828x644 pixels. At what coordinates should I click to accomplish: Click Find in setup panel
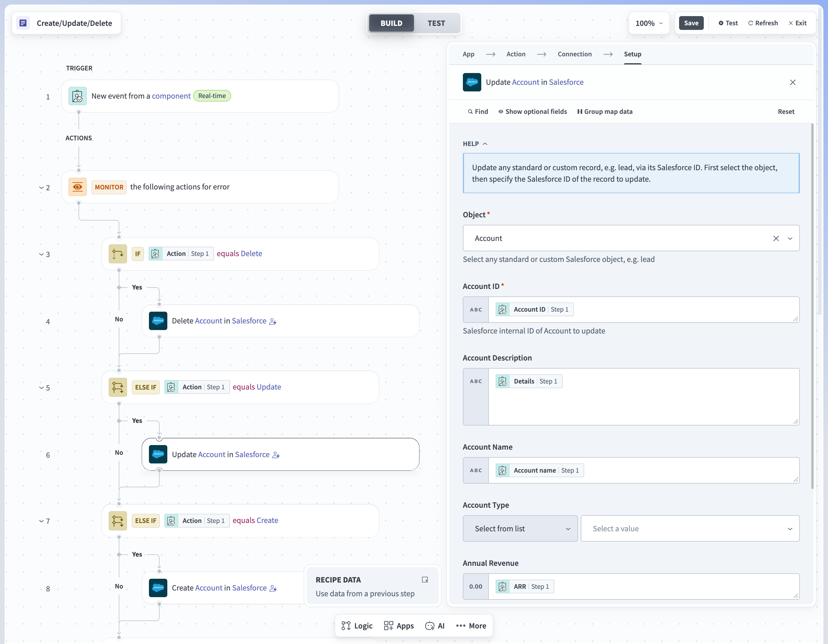pos(478,112)
